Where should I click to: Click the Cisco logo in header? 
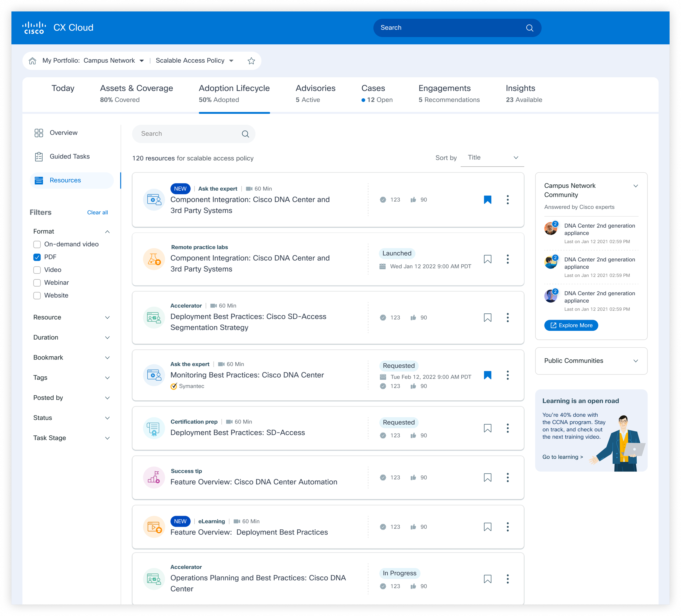tap(34, 28)
